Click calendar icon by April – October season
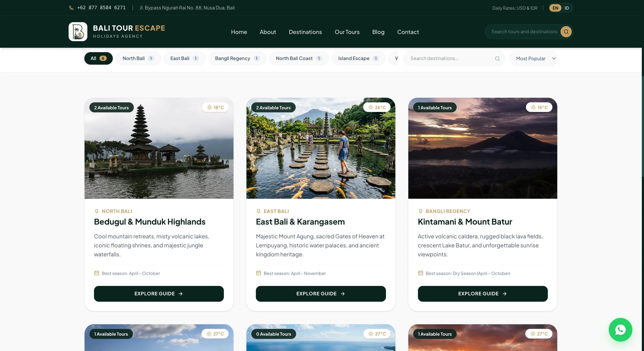 pyautogui.click(x=97, y=273)
